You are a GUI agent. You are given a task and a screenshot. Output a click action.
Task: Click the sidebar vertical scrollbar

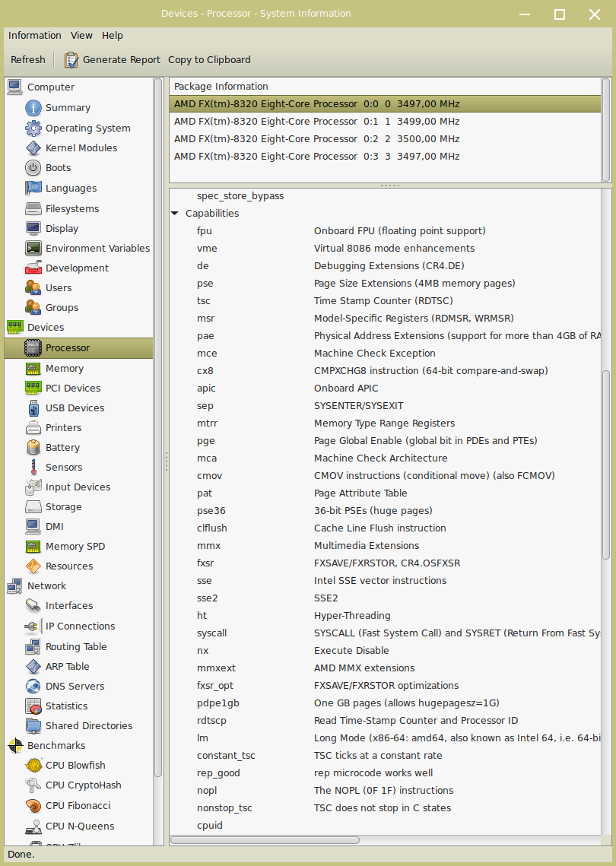point(158,428)
